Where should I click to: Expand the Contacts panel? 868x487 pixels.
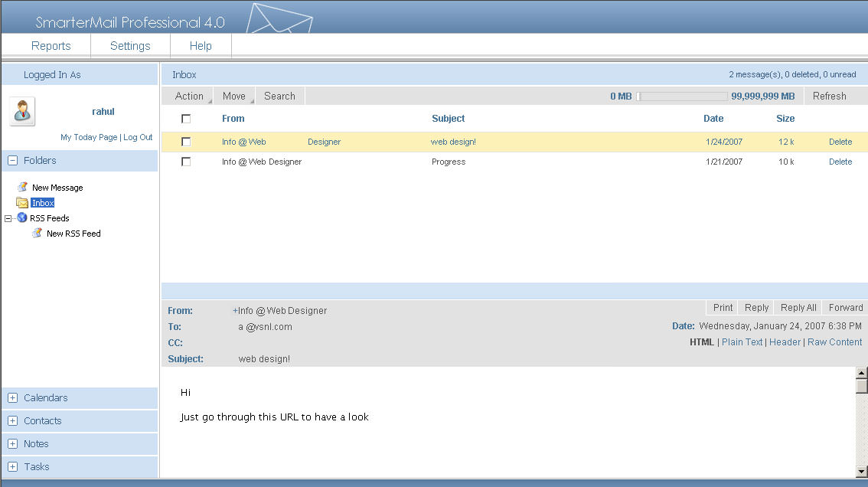point(11,420)
